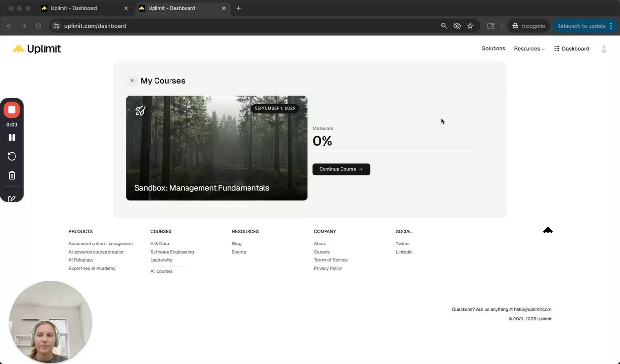Click the hello@uplimit.com contact text
This screenshot has height=364, width=620.
click(x=532, y=310)
